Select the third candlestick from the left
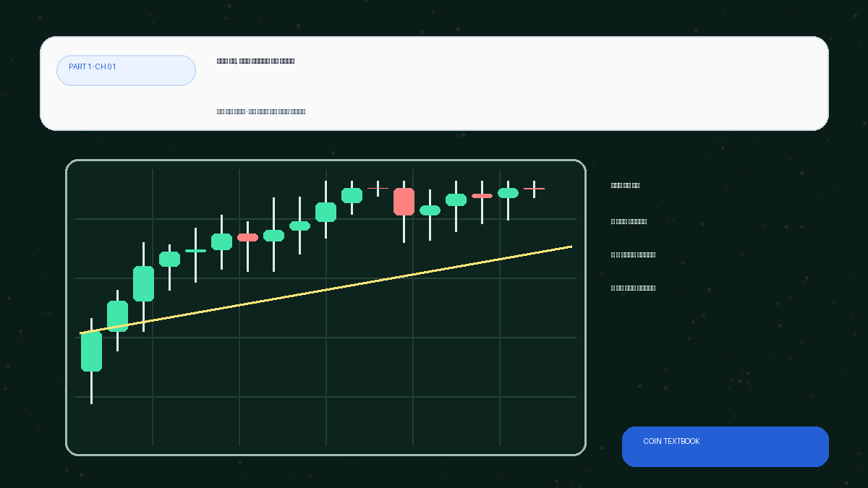Viewport: 868px width, 488px height. 143,283
